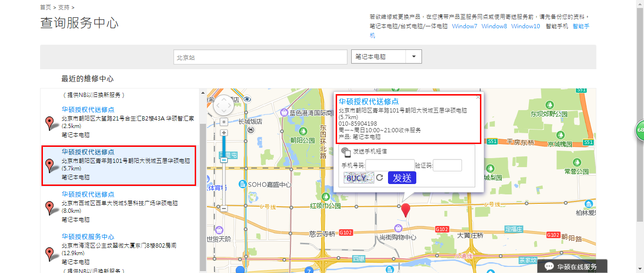The width and height of the screenshot is (644, 273).
Task: Pan the map north with the compass arrow
Action: pos(223,99)
